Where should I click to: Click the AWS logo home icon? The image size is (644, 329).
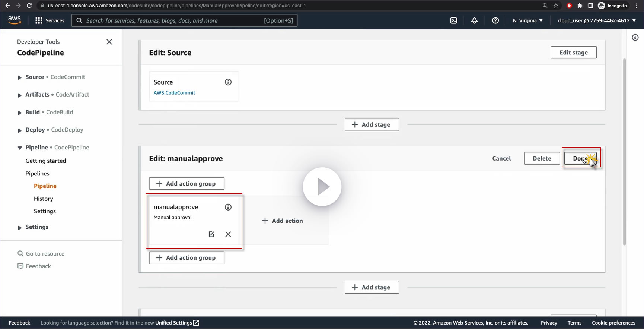[x=14, y=20]
